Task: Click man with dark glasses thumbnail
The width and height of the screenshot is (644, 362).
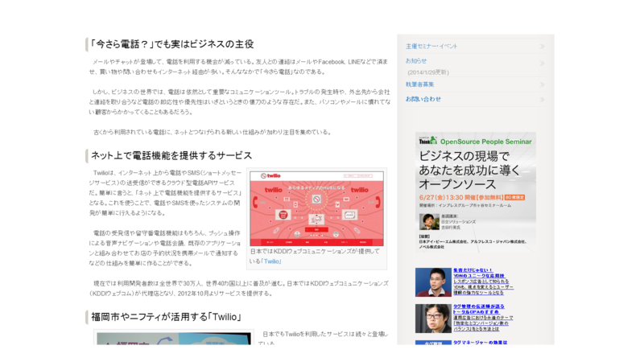Action: click(x=433, y=319)
